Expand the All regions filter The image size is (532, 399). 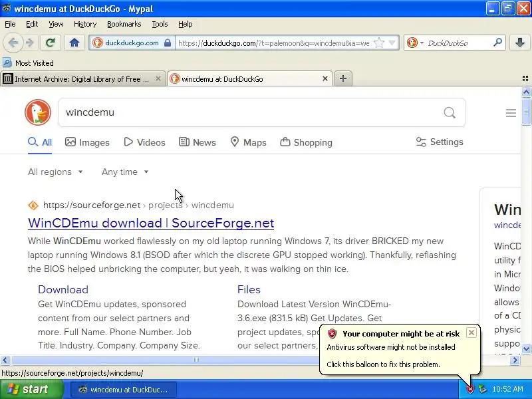coord(55,172)
